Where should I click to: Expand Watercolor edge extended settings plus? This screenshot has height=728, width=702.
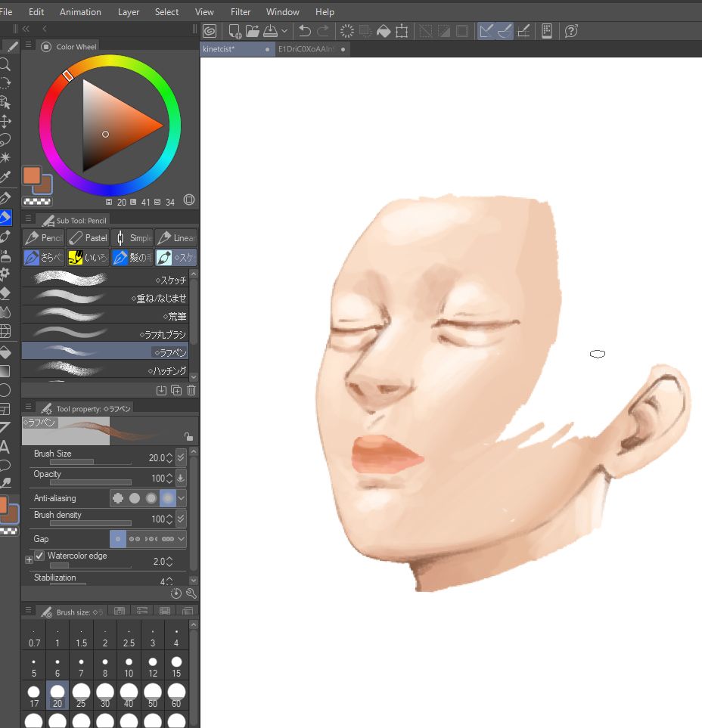(x=29, y=560)
